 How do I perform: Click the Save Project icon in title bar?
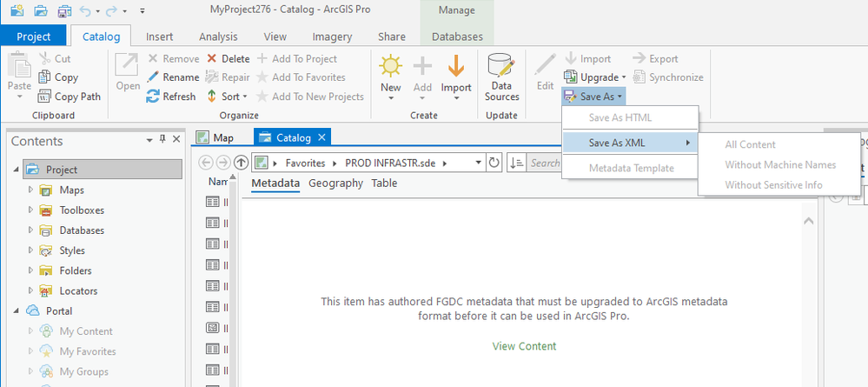pos(65,10)
